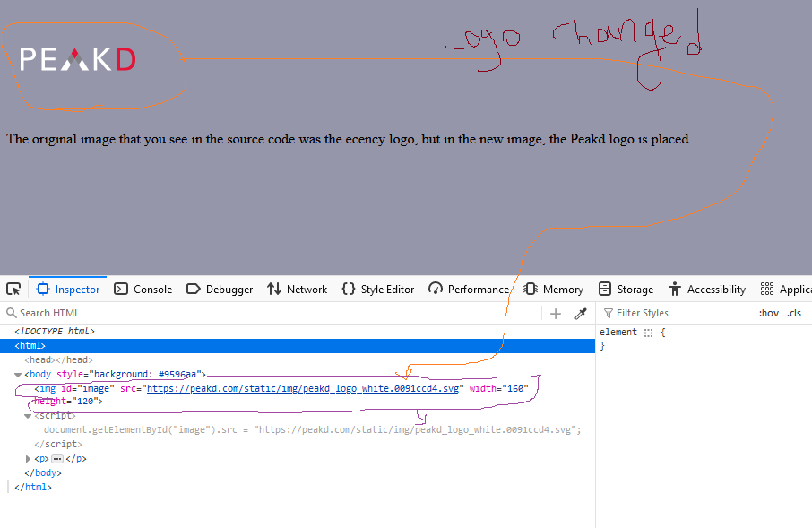Viewport: 812px width, 528px height.
Task: Select the closing html tag
Action: point(33,487)
